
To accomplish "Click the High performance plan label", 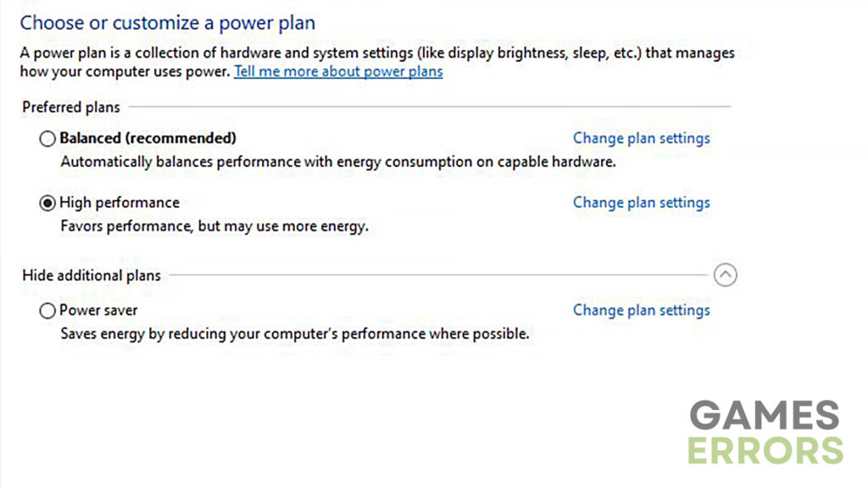I will coord(120,202).
